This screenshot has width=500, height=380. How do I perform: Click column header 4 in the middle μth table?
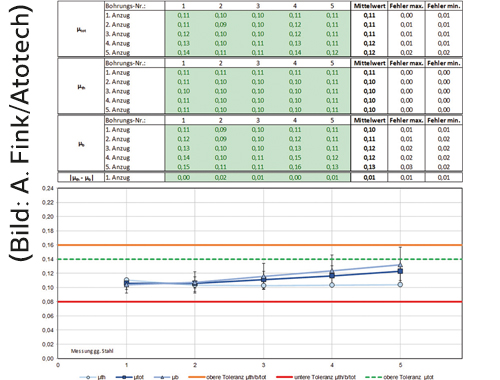pos(295,63)
